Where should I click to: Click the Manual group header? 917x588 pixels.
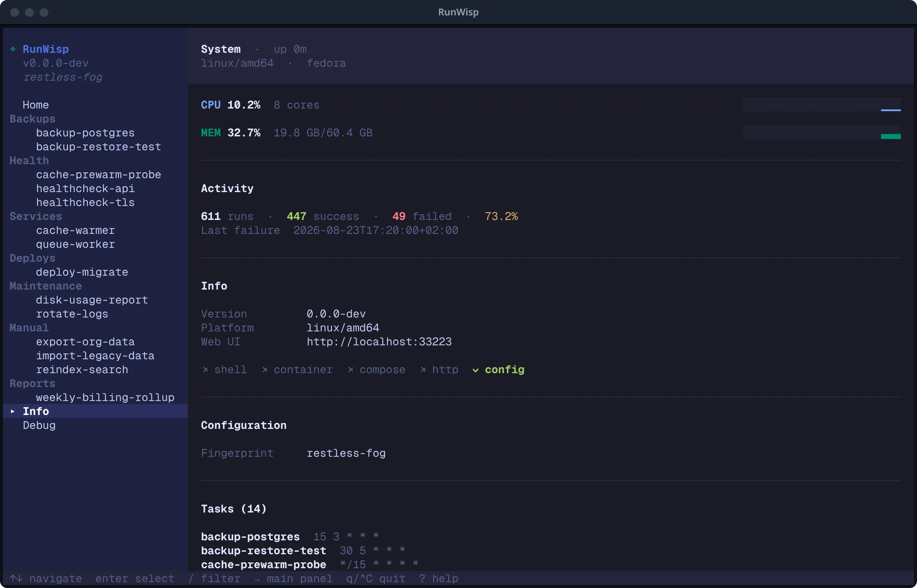29,328
